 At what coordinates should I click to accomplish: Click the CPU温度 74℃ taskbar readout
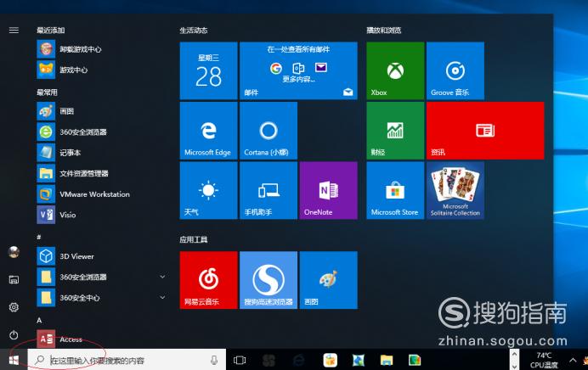point(544,361)
